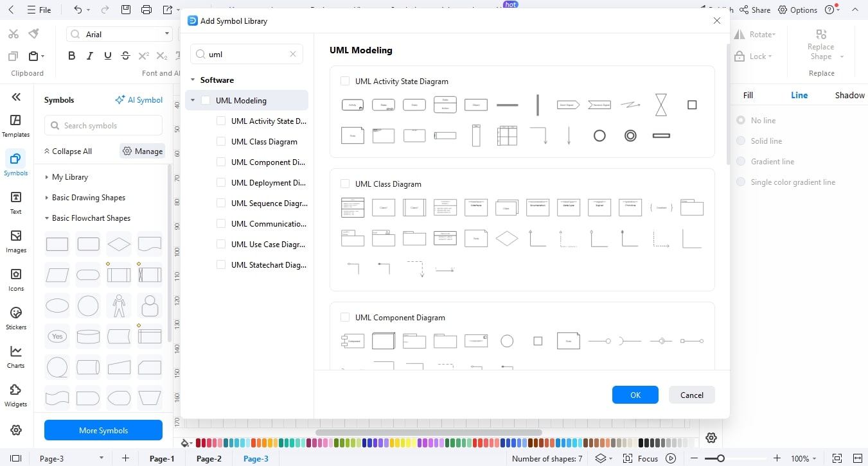Click the AI Symbol feature
Screen dimensions: 868x466
click(139, 99)
